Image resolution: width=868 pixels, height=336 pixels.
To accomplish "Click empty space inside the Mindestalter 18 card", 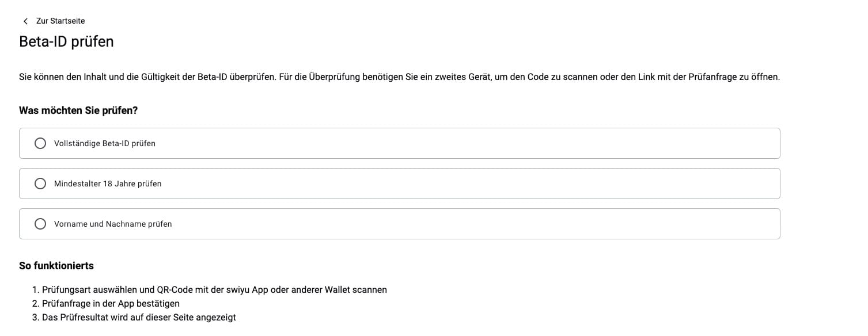I will pyautogui.click(x=461, y=184).
